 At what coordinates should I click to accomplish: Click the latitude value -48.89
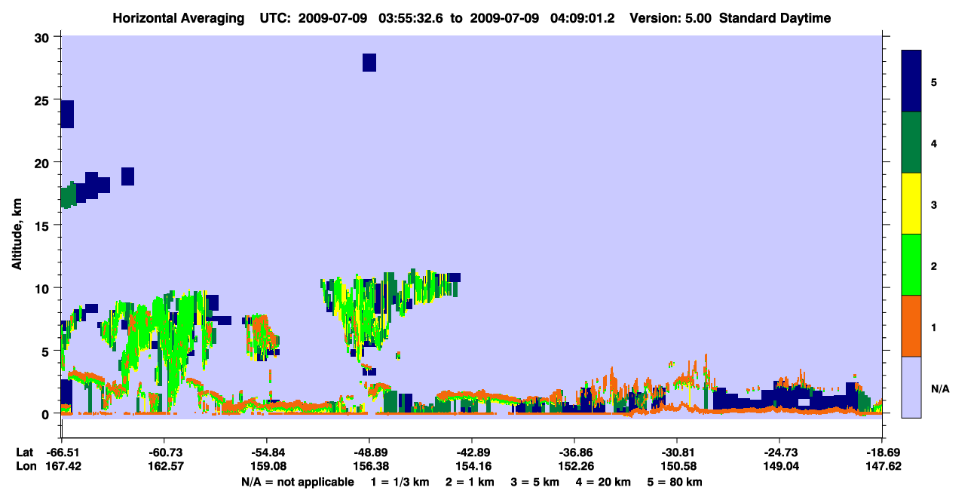pyautogui.click(x=369, y=452)
